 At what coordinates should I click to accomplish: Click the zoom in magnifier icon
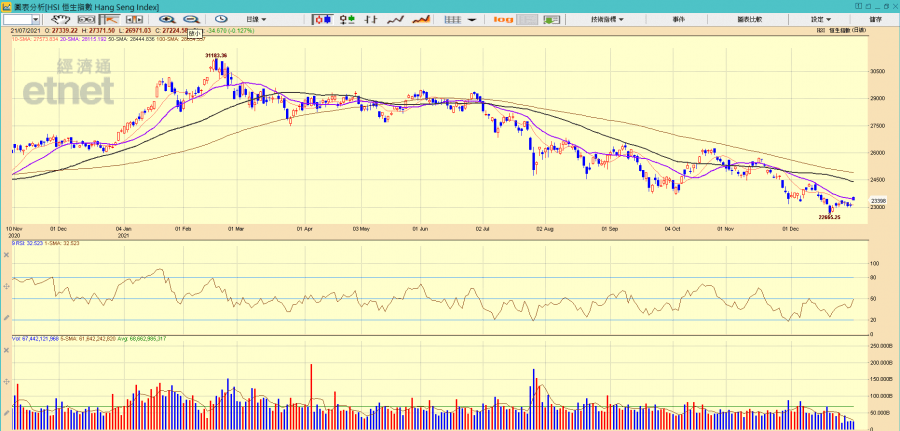pos(166,19)
